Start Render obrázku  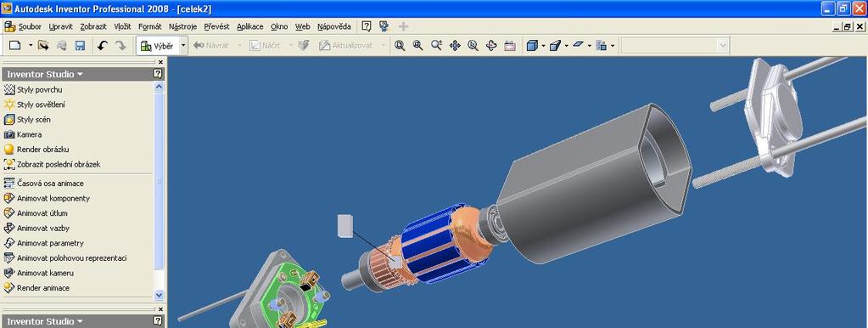click(36, 150)
